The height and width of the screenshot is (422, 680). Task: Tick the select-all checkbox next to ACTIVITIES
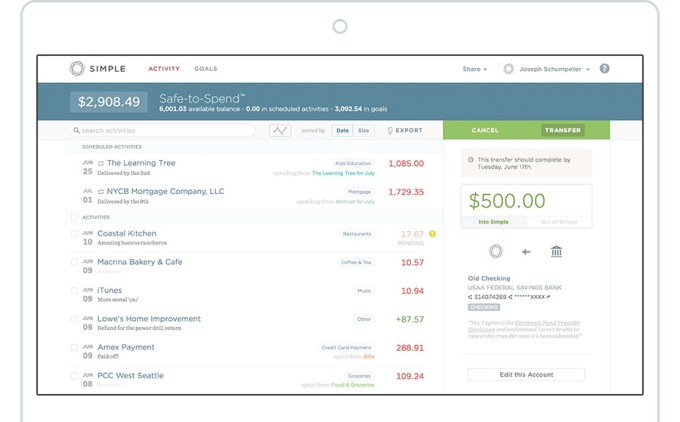coord(74,217)
